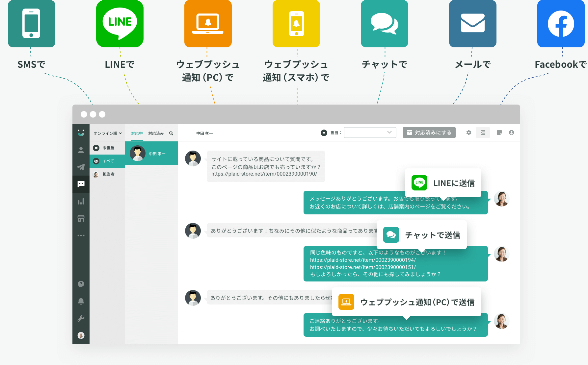588x365 pixels.
Task: Click the チャットで label under chat icon
Action: click(x=385, y=64)
